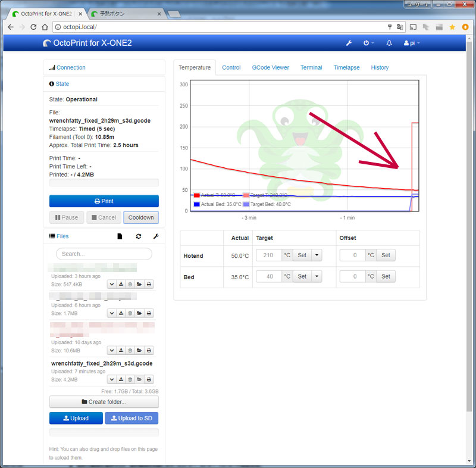This screenshot has width=476, height=468.
Task: Open the pi user menu
Action: pos(412,43)
